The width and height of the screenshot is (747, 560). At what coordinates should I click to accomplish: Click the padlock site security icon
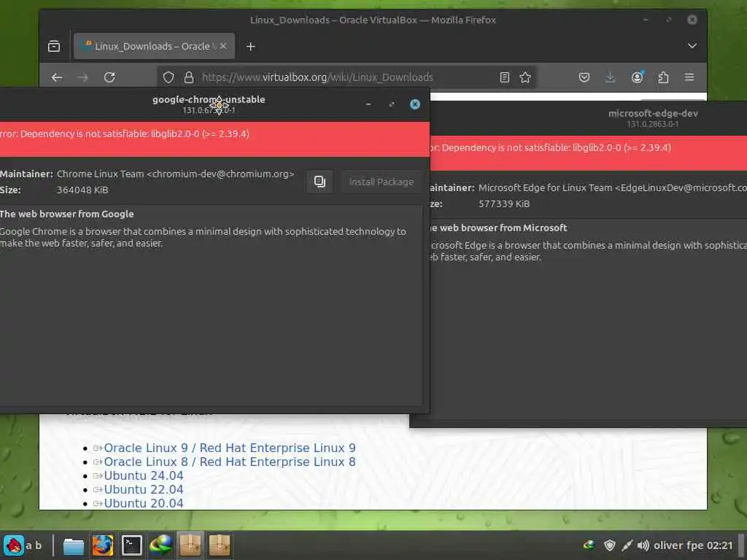pyautogui.click(x=189, y=77)
